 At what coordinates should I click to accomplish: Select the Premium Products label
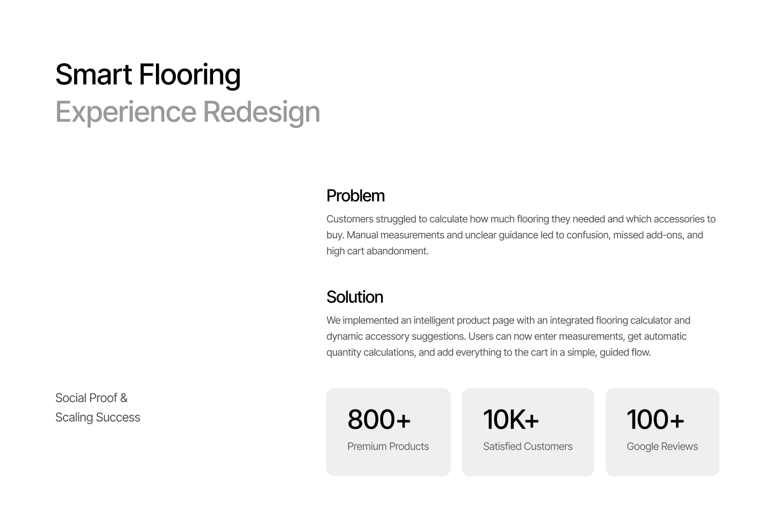(387, 446)
